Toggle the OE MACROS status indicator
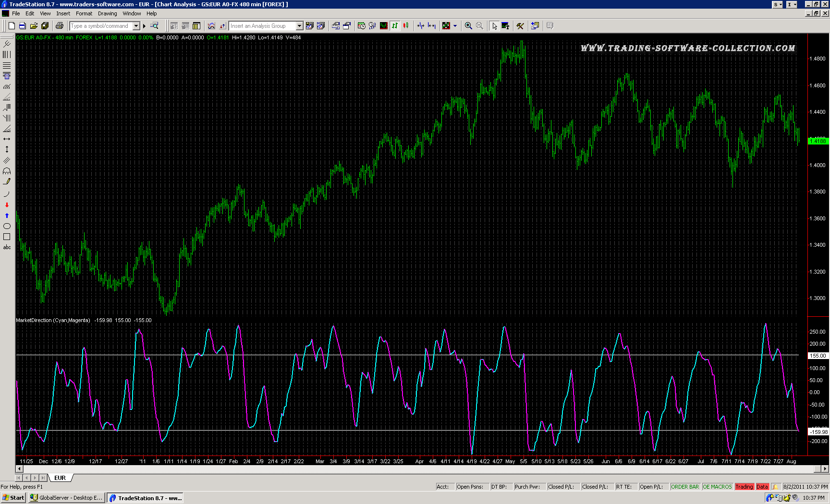The image size is (830, 504). 717,487
